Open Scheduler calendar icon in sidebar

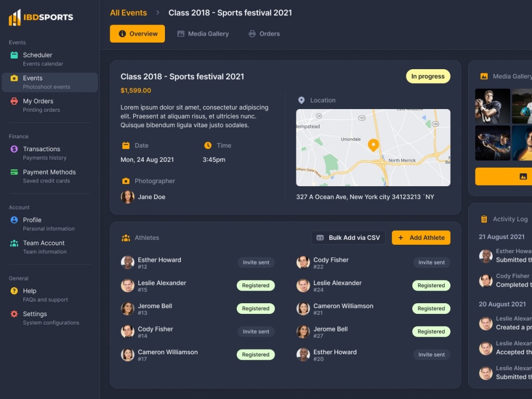tap(14, 55)
